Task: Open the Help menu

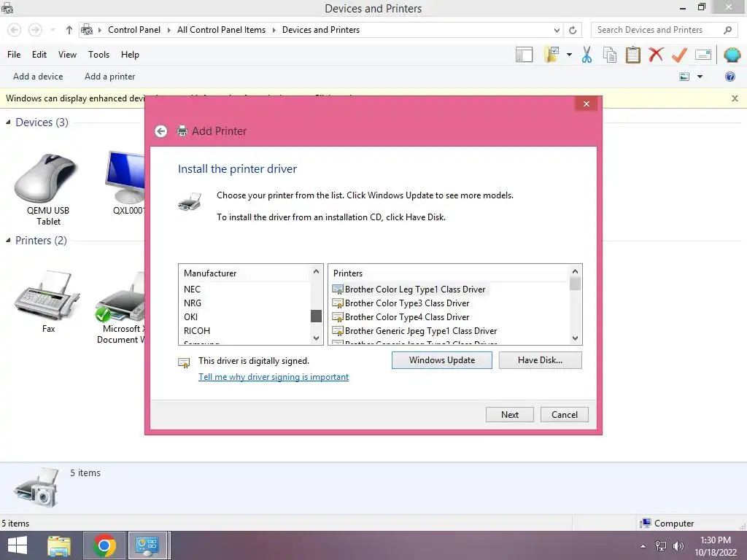Action: coord(130,55)
